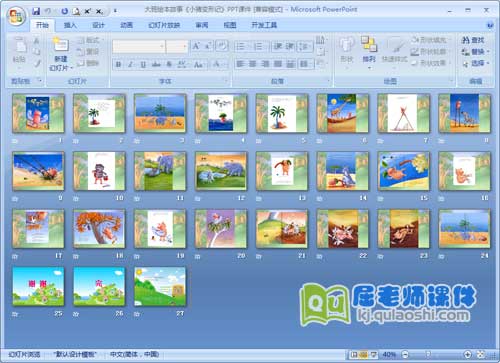Toggle Bold formatting
The width and height of the screenshot is (500, 363).
pos(118,64)
